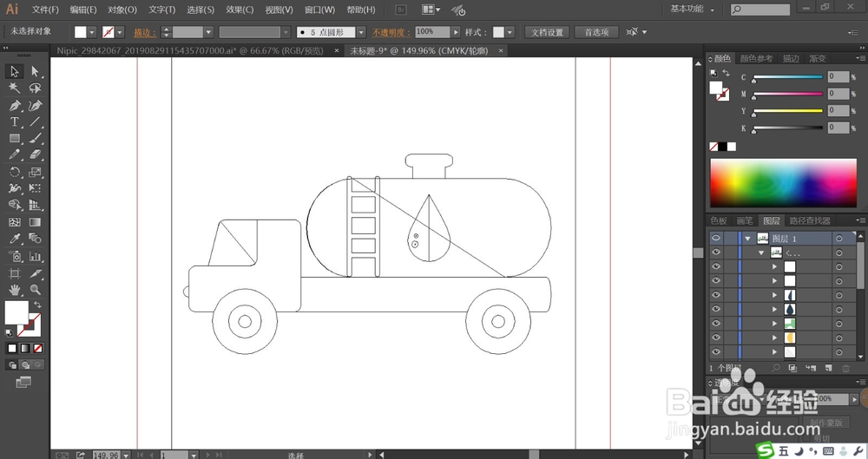Select the Hand tool
The image size is (868, 459).
coord(15,290)
